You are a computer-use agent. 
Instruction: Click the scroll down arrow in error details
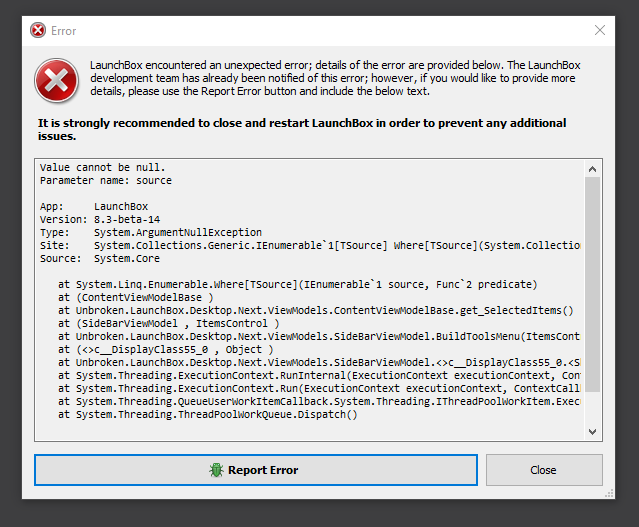(593, 432)
